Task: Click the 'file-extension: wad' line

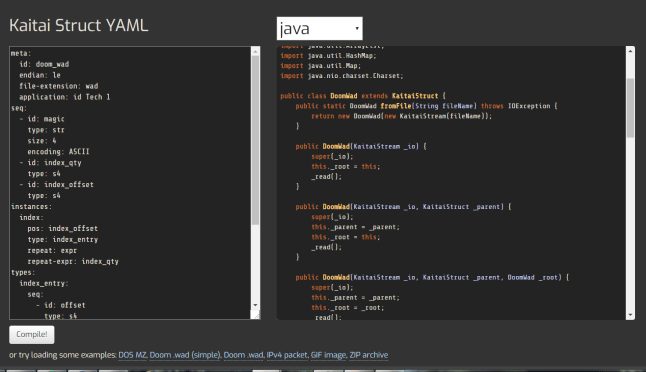Action: tap(59, 86)
